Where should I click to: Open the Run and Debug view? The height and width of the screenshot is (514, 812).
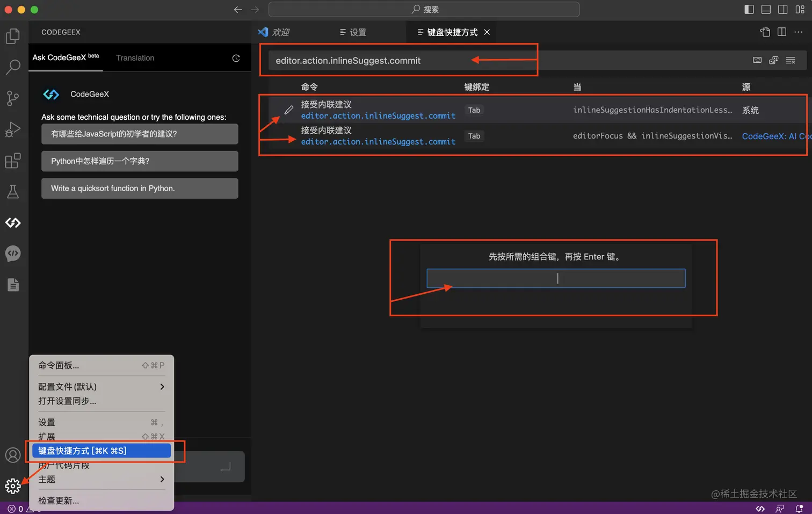click(13, 129)
